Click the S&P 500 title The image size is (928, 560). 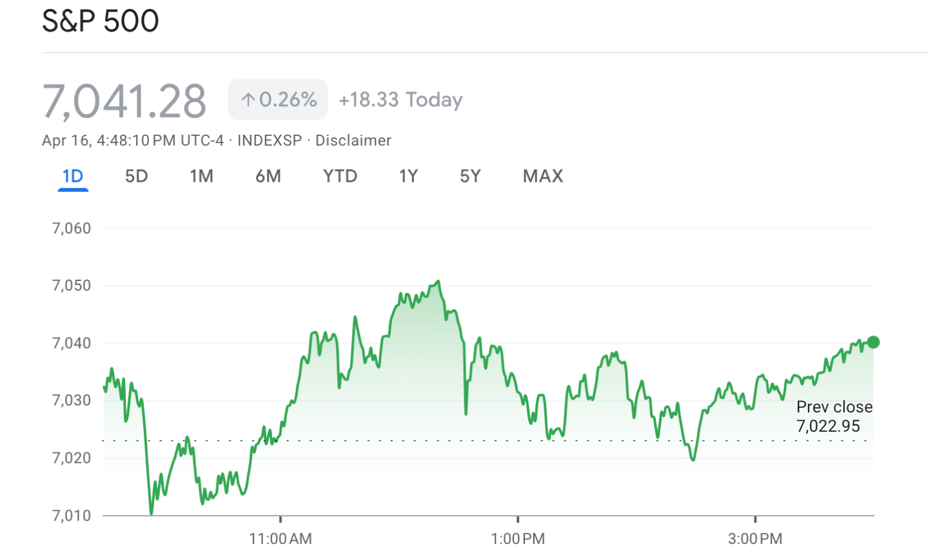101,21
